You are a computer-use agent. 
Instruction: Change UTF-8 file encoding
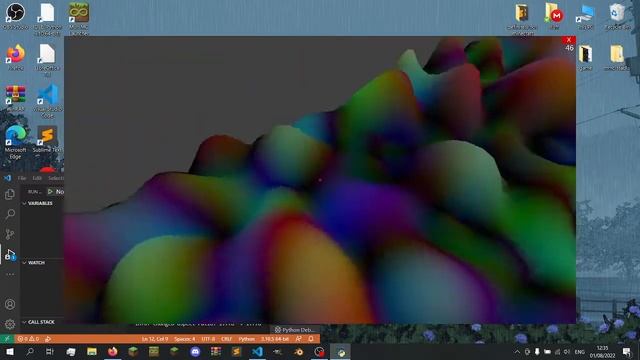(208, 339)
